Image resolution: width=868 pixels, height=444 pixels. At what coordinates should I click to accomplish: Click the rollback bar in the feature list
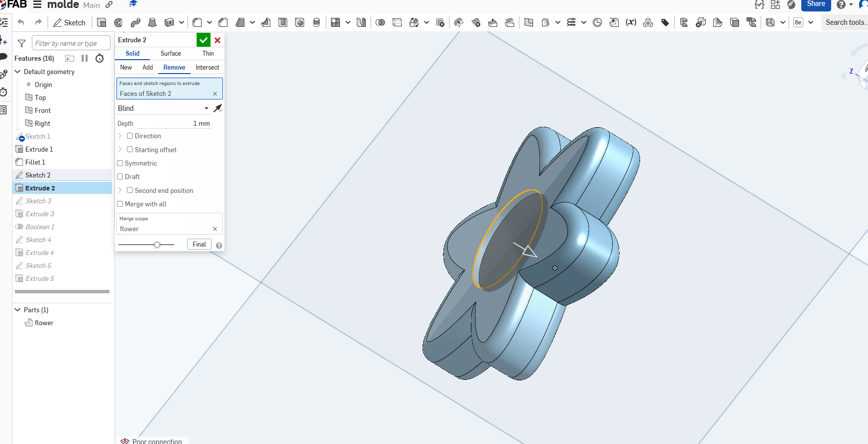pos(62,291)
